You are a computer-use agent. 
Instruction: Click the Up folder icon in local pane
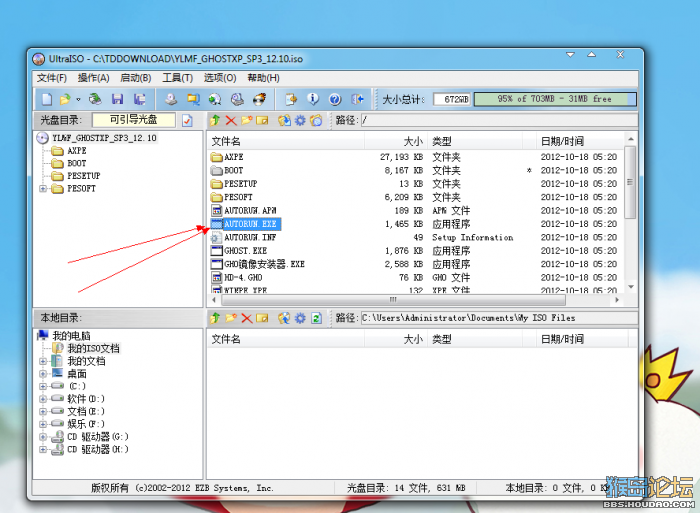(215, 318)
